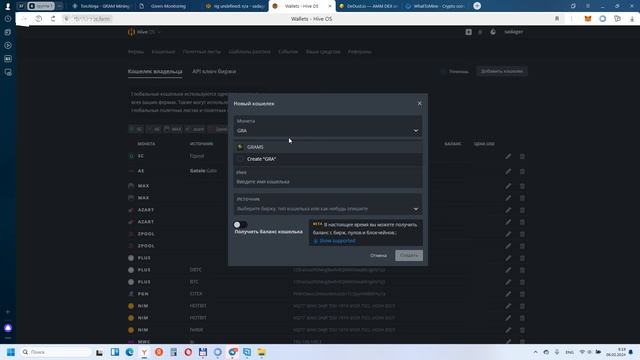Viewport: 640px width, 360px height.
Task: Switch to the Grem Monitoring browser tab
Action: (x=167, y=6)
